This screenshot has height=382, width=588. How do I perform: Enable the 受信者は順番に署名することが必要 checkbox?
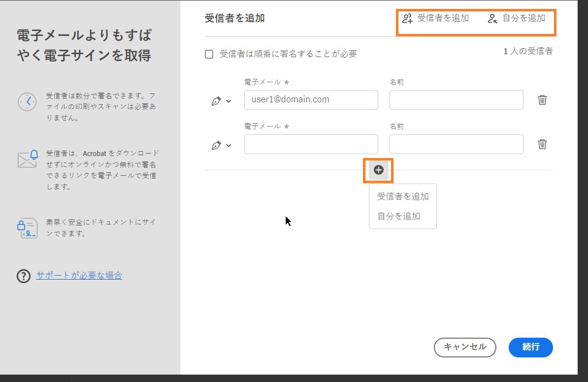tap(209, 54)
